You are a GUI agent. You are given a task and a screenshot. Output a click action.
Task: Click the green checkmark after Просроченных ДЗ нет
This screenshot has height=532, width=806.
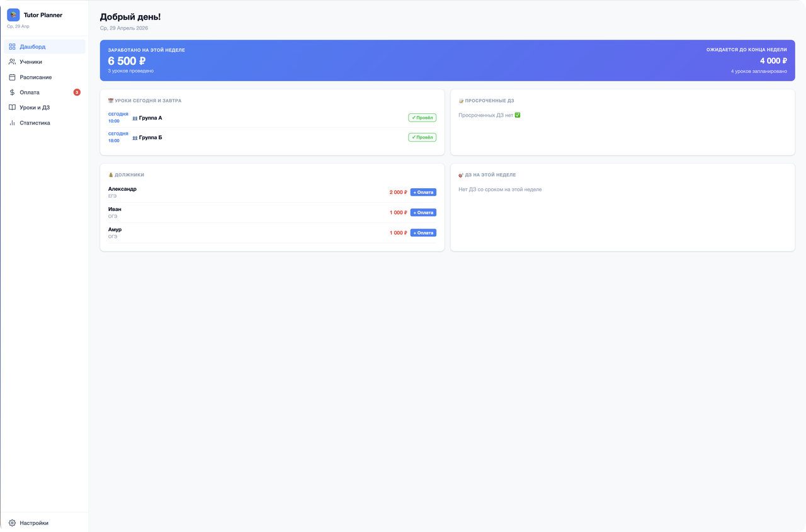click(x=518, y=115)
